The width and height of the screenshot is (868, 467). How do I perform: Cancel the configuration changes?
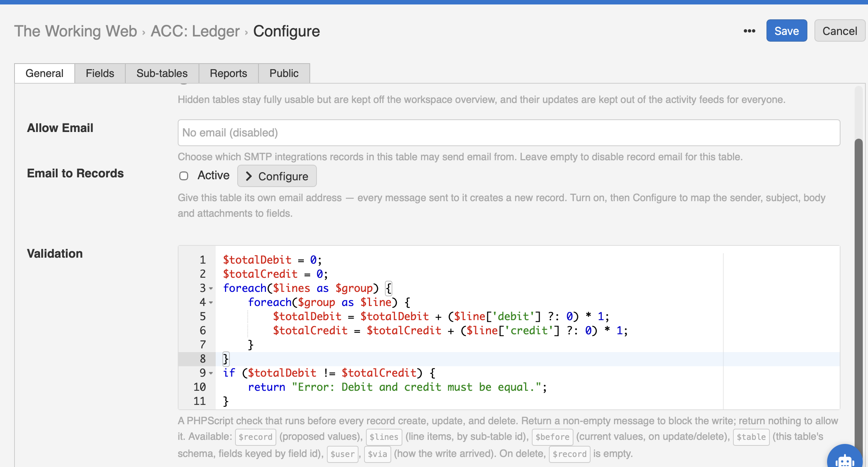pos(840,31)
